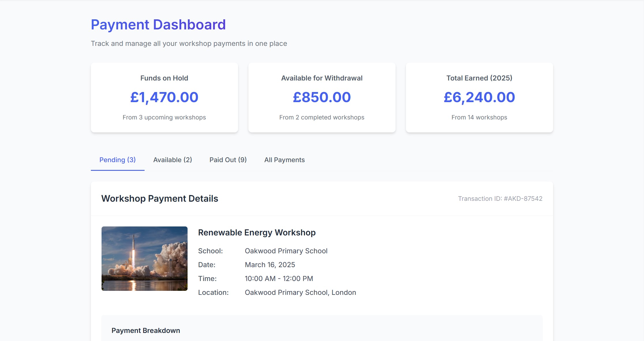644x341 pixels.
Task: Click the Payment Breakdown section heading
Action: pyautogui.click(x=146, y=331)
